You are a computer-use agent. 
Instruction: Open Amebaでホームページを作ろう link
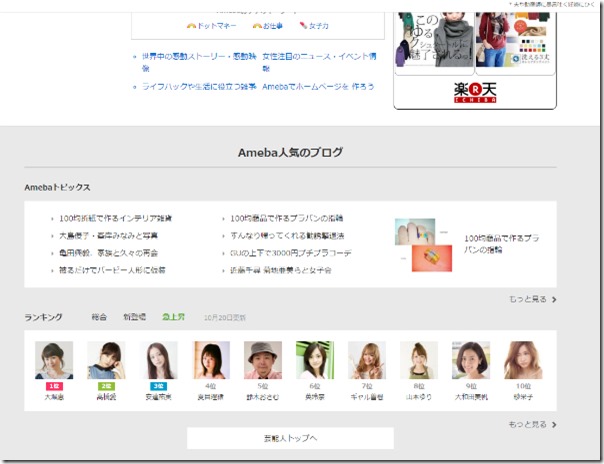tap(318, 87)
